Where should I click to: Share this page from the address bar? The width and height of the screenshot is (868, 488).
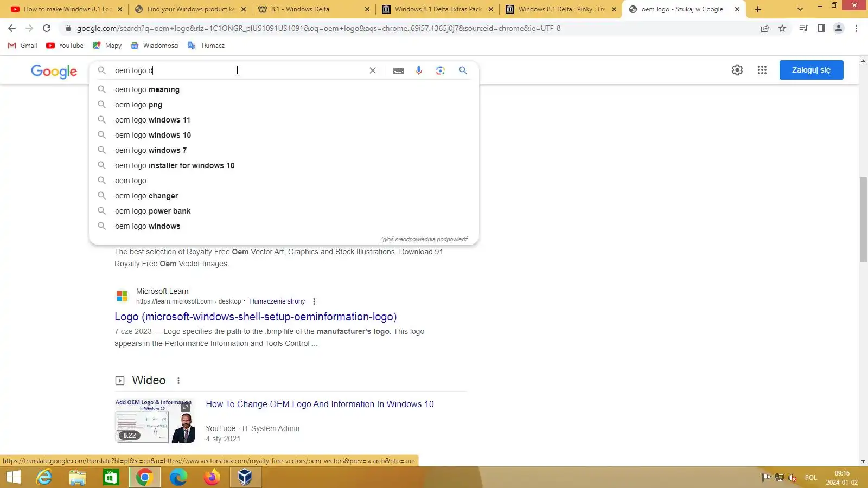tap(765, 28)
